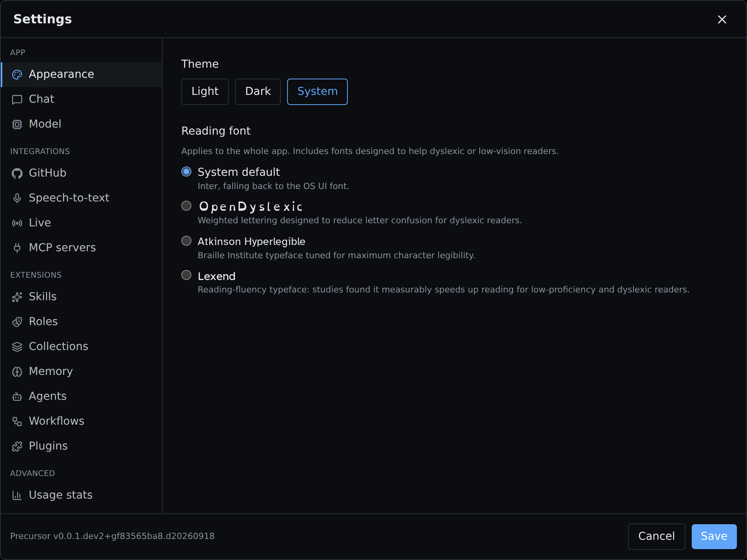Click the GitHub logo icon
Screen dimensions: 747x560
(x=17, y=173)
